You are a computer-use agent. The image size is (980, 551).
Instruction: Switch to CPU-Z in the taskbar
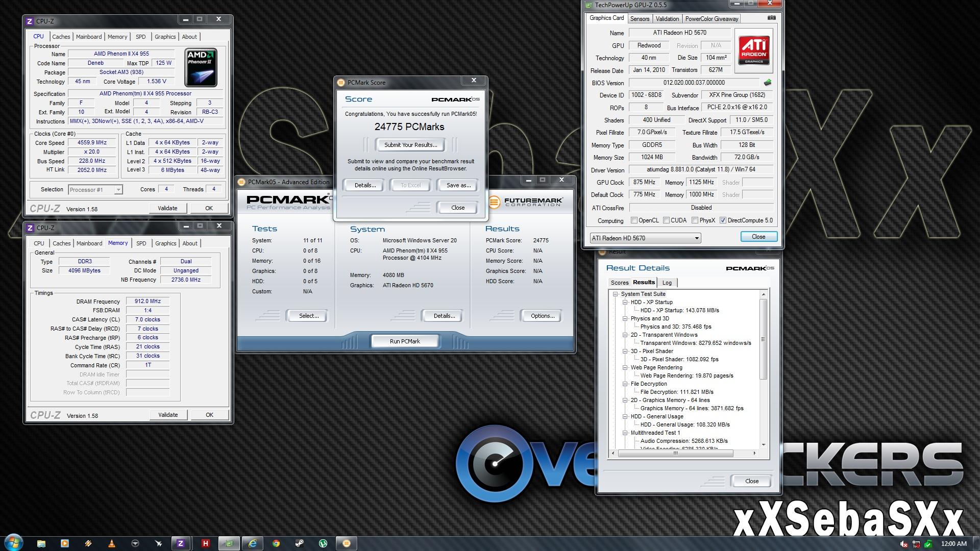[x=181, y=543]
